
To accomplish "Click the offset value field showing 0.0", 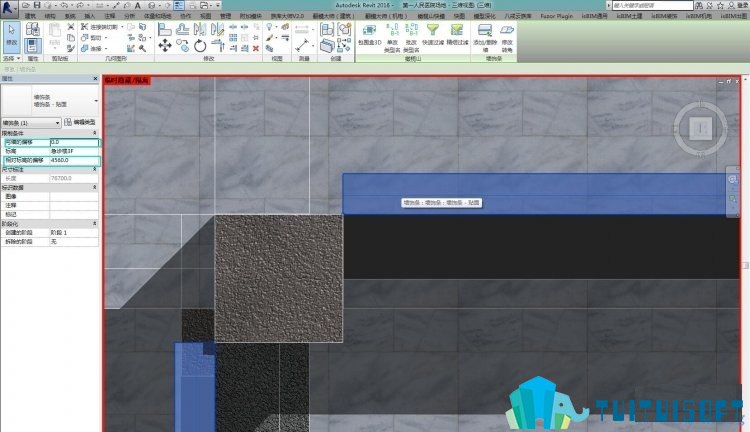I will 74,142.
